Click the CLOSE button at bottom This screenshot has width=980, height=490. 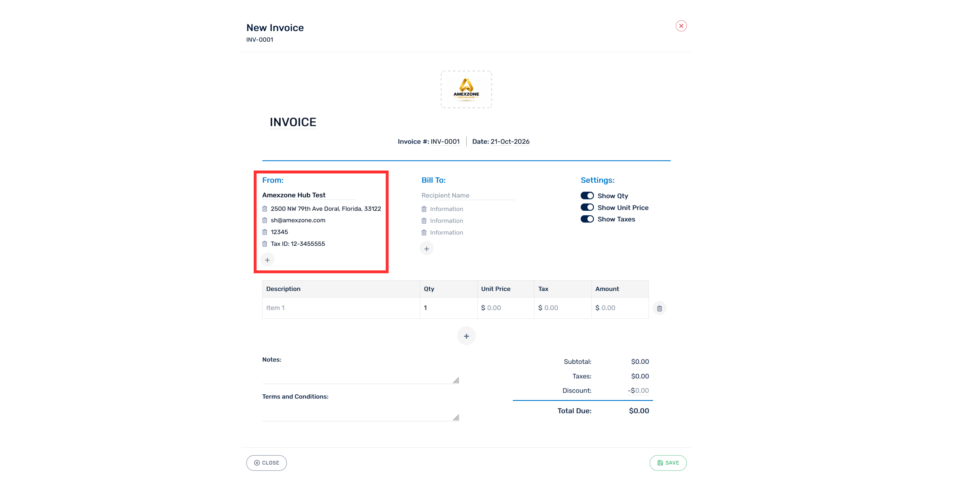coord(266,463)
